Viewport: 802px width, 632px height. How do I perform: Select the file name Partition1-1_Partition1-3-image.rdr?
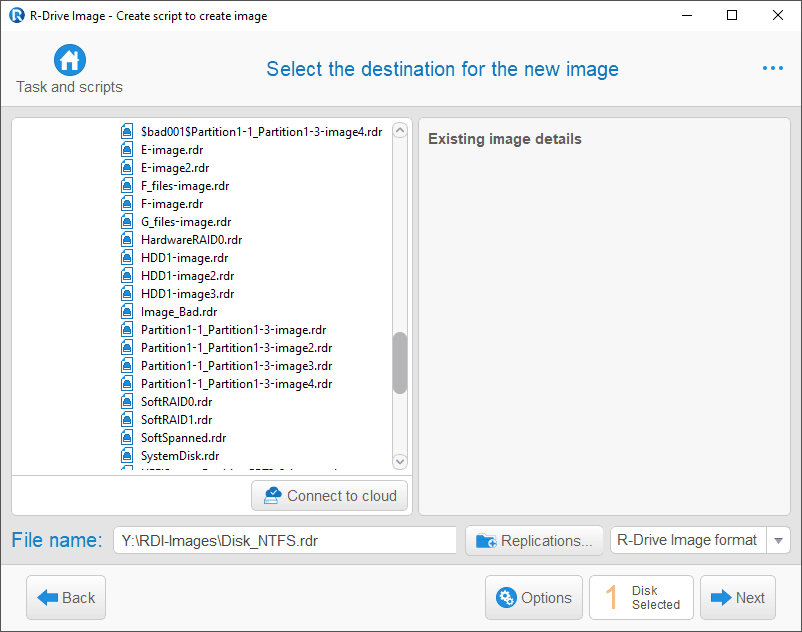click(234, 330)
